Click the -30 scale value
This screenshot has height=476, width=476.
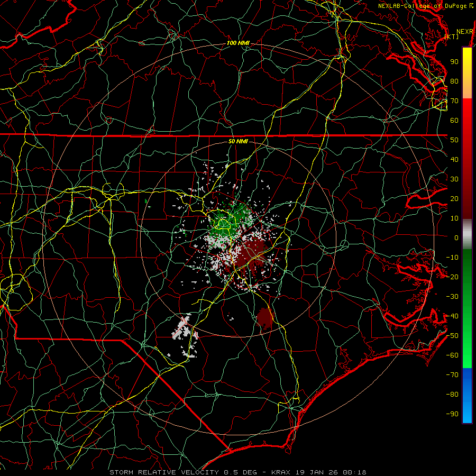click(452, 297)
